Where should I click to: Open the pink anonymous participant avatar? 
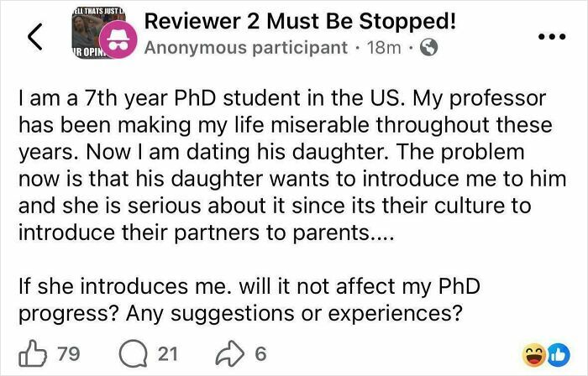coord(116,47)
